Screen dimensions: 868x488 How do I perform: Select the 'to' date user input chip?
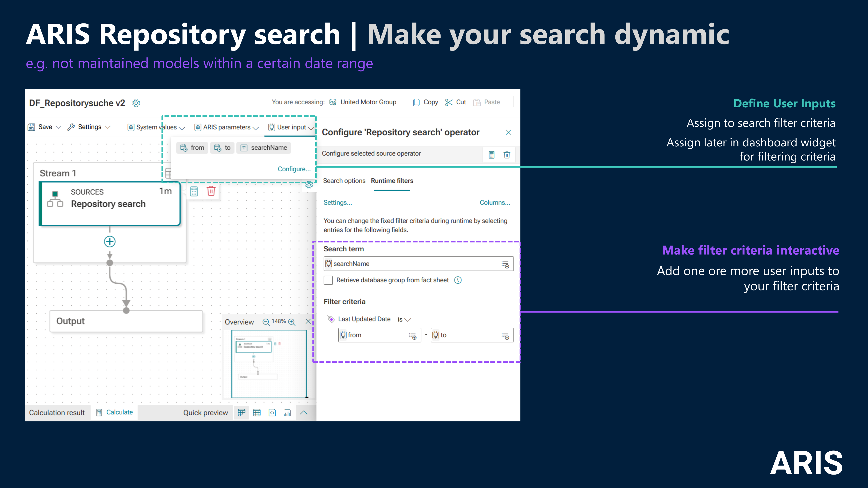click(x=222, y=147)
